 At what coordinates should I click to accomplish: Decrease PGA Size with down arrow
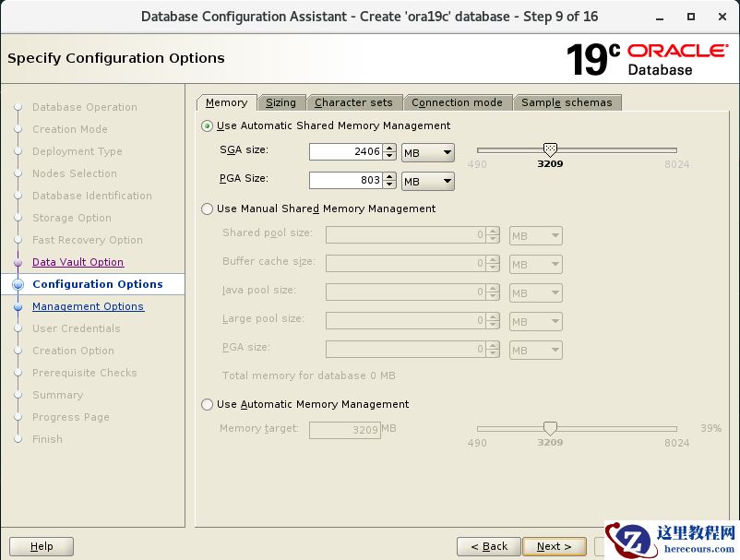(389, 185)
